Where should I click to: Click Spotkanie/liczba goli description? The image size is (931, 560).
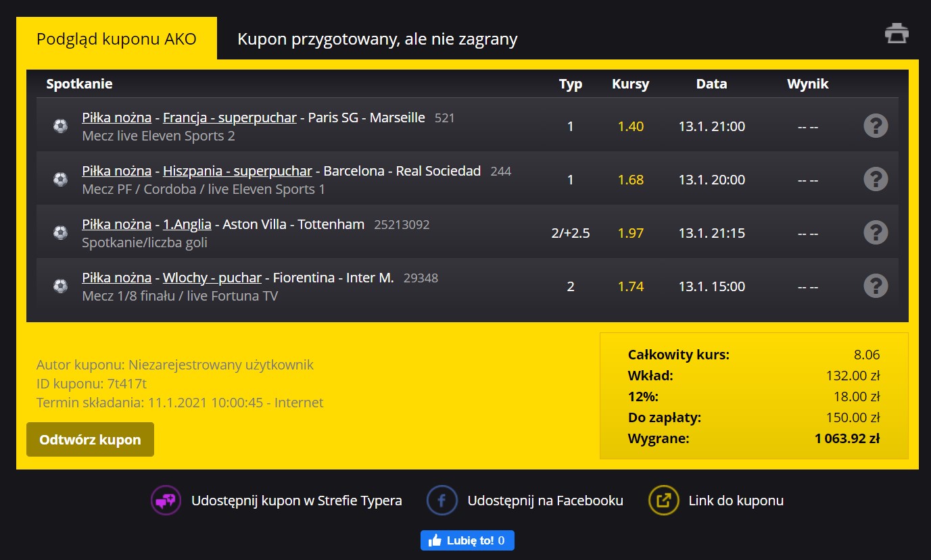tap(145, 243)
